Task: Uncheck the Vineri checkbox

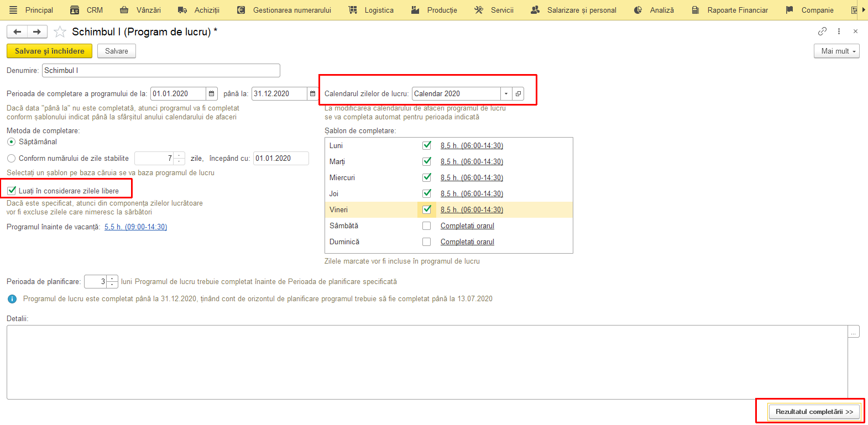Action: pyautogui.click(x=427, y=209)
